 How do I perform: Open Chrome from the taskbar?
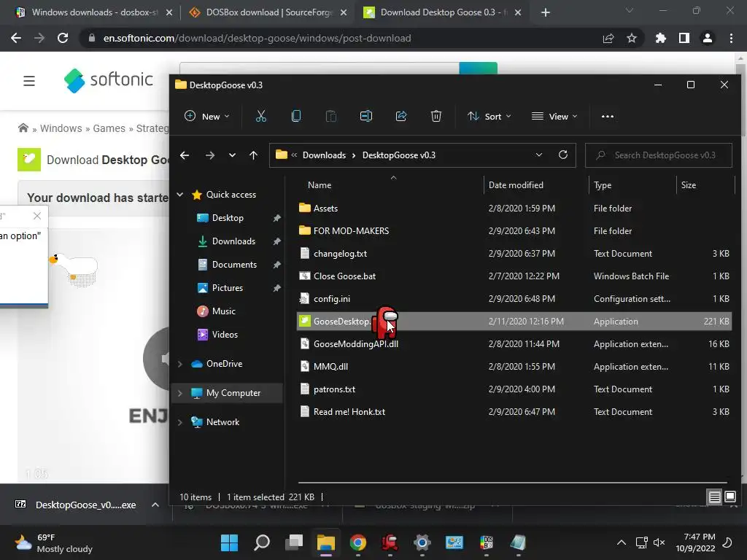tap(357, 542)
